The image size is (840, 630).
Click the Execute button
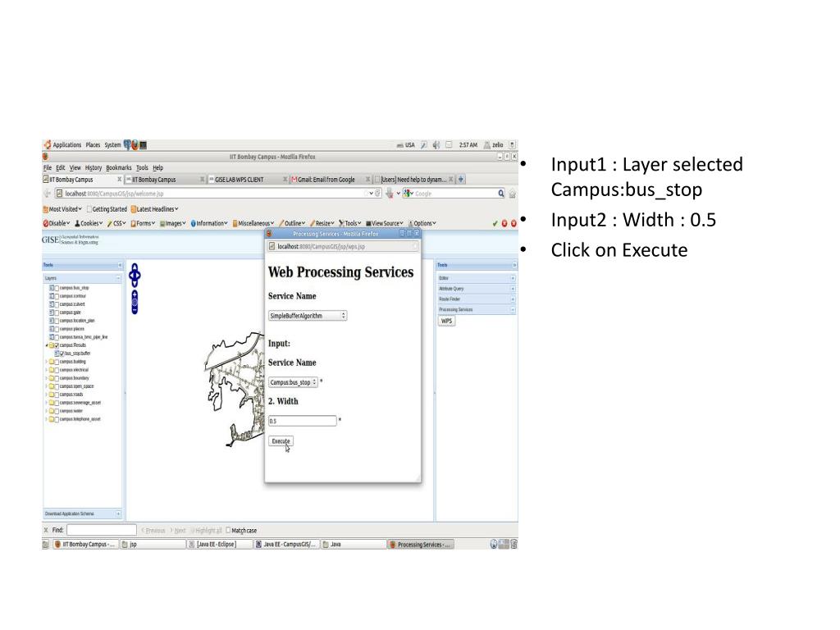coord(281,441)
